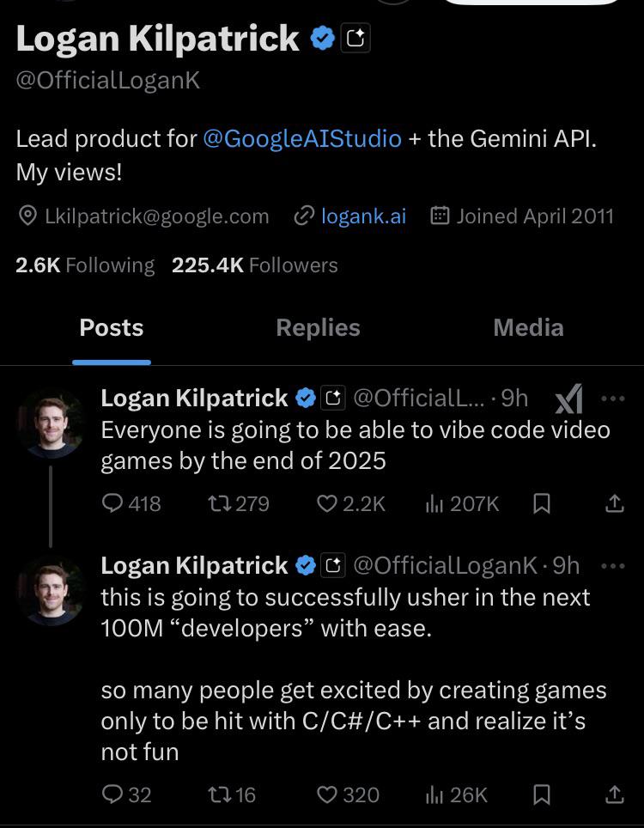Open Grok icon on the first post

click(568, 399)
